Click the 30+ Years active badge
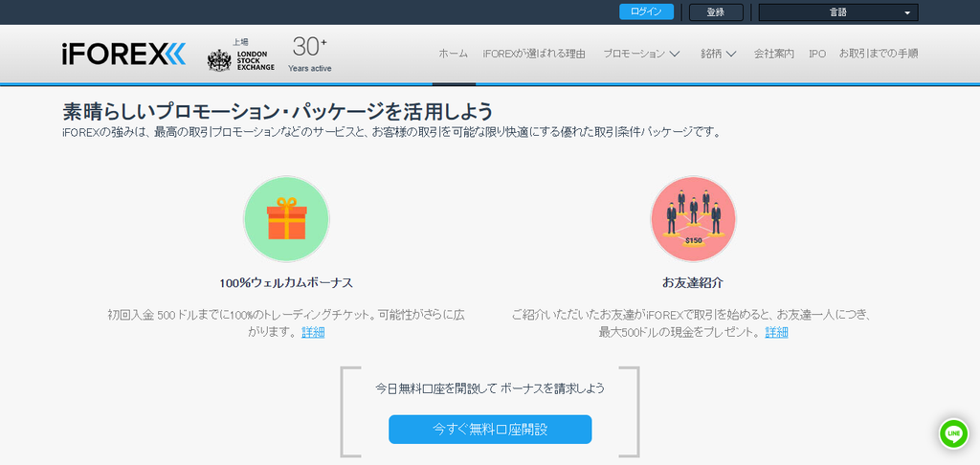 click(x=310, y=55)
